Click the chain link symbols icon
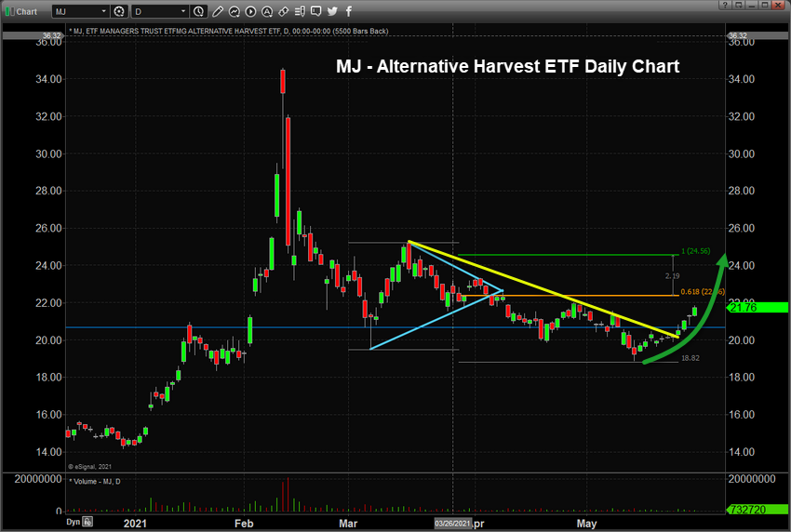The image size is (791, 532). tap(284, 11)
